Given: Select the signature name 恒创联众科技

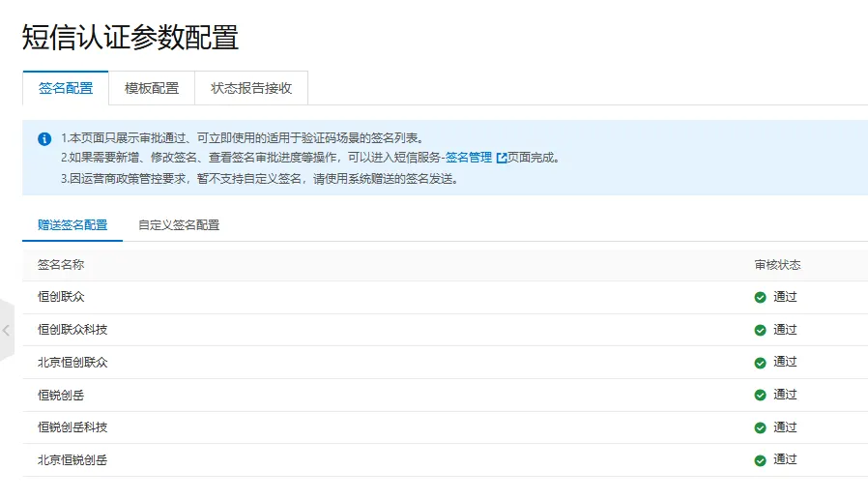Looking at the screenshot, I should point(72,330).
